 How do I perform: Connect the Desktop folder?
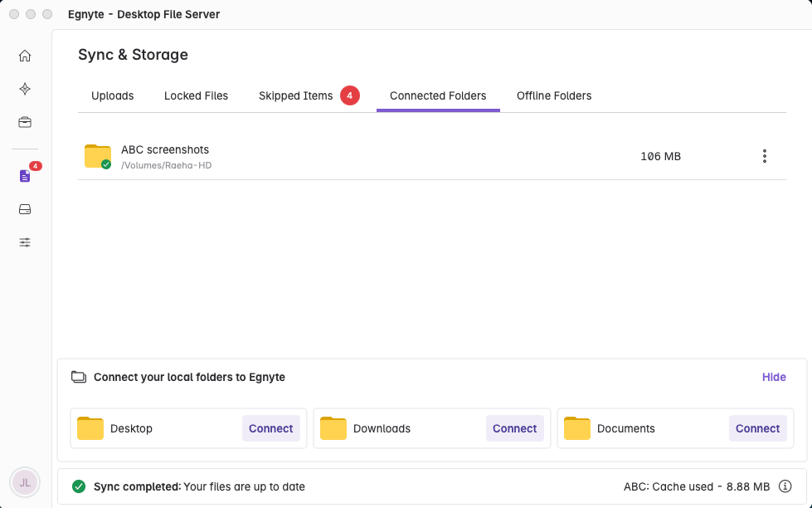pos(271,428)
